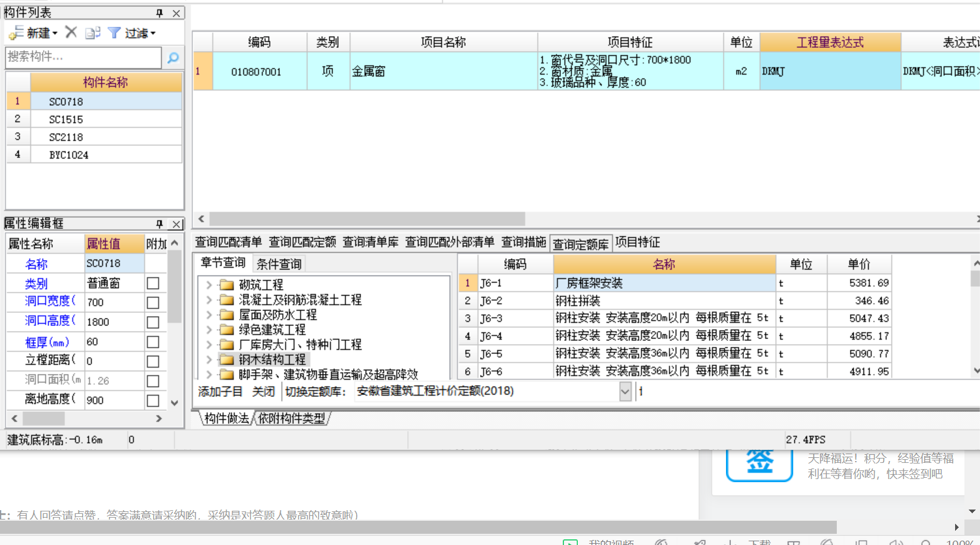This screenshot has width=980, height=545.
Task: Click the left arrow under the property table
Action: [x=14, y=419]
